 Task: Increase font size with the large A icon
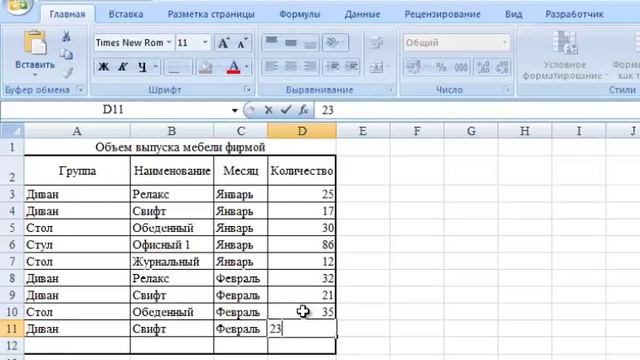pos(223,43)
